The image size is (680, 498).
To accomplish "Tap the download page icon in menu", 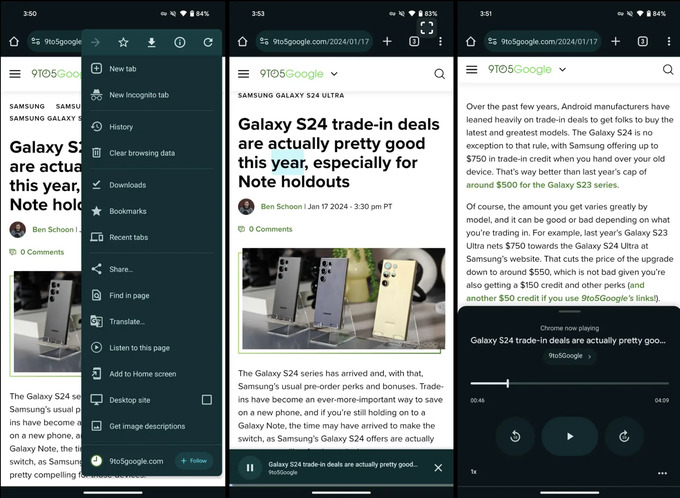I will (x=151, y=42).
